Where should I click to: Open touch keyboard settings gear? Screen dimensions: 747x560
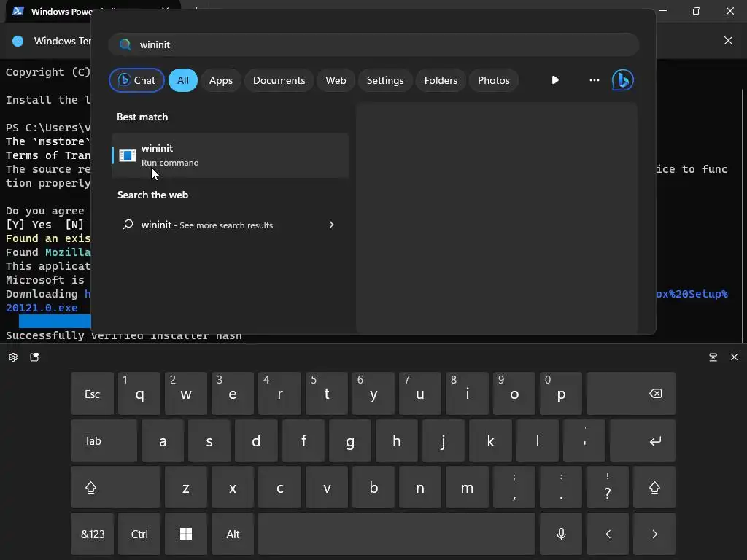13,357
